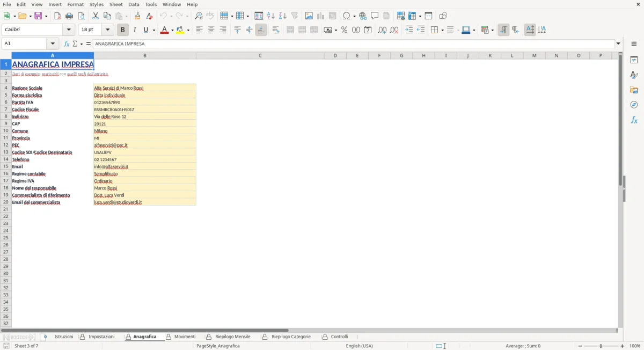
Task: Click the Add Decimal Place icon
Action: 382,30
